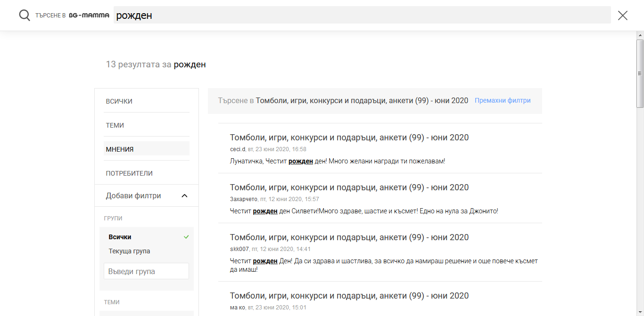
Task: Switch to the Теми results tab
Action: [x=115, y=125]
